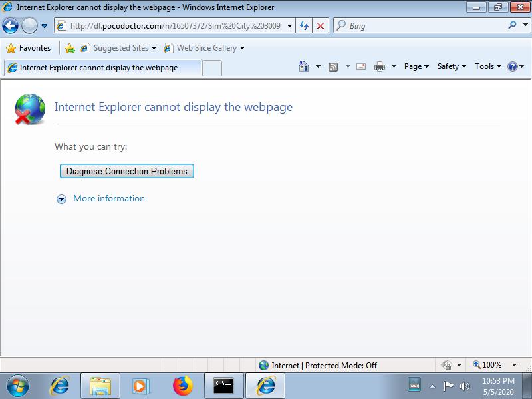Open a new tab
The height and width of the screenshot is (399, 532).
point(212,68)
